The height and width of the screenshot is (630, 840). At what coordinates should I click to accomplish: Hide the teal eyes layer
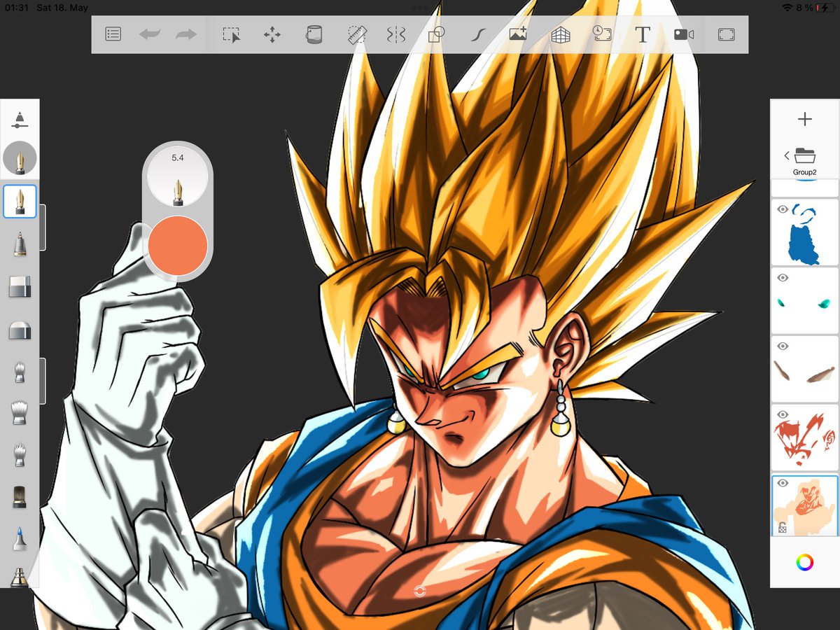pyautogui.click(x=783, y=278)
